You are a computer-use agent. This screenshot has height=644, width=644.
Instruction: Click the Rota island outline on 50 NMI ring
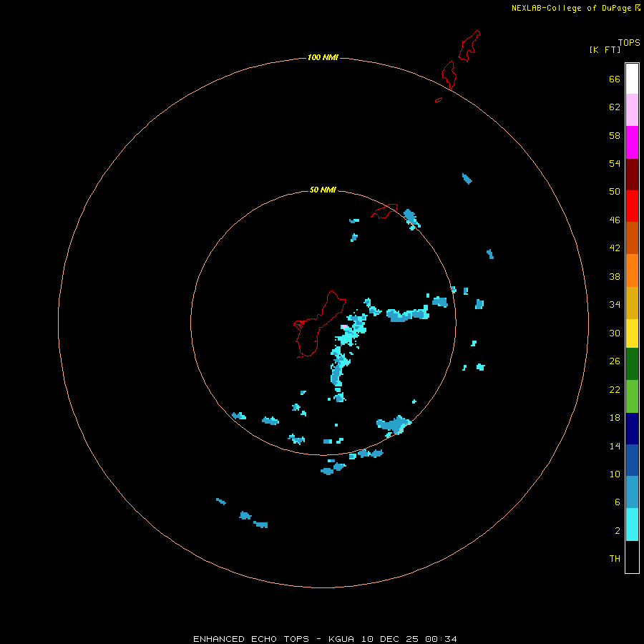point(384,211)
